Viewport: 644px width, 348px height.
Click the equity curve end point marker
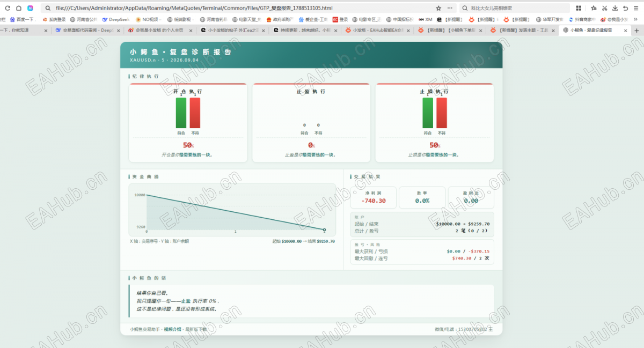(x=324, y=229)
